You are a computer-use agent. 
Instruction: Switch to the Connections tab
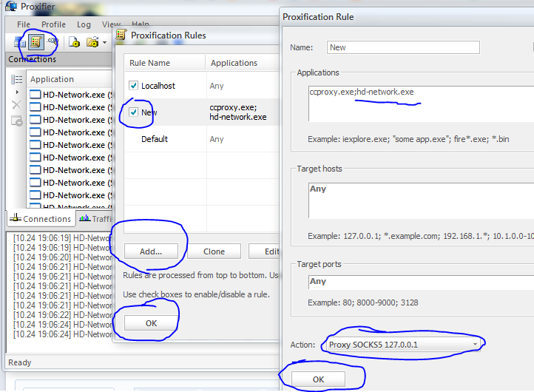coord(41,219)
